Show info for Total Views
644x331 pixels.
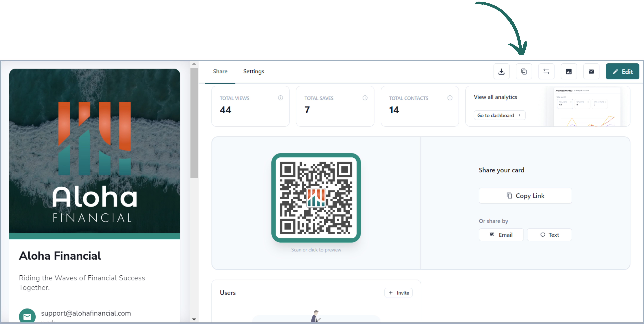(280, 98)
